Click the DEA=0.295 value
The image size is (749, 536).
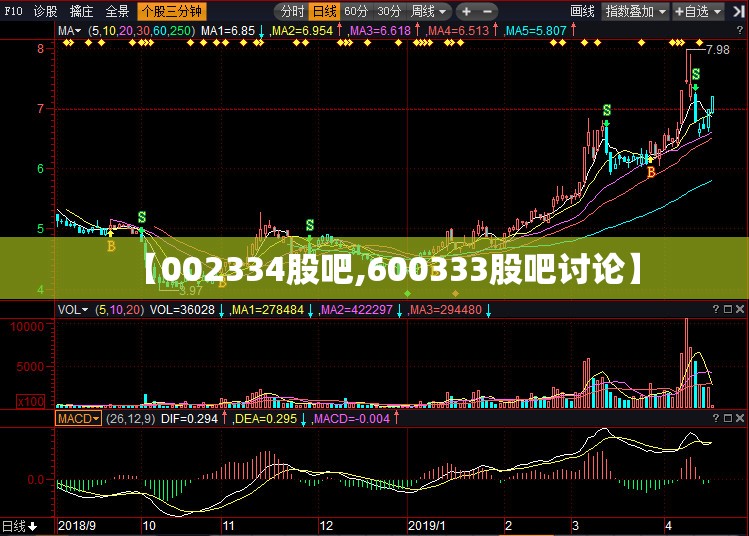click(x=266, y=419)
